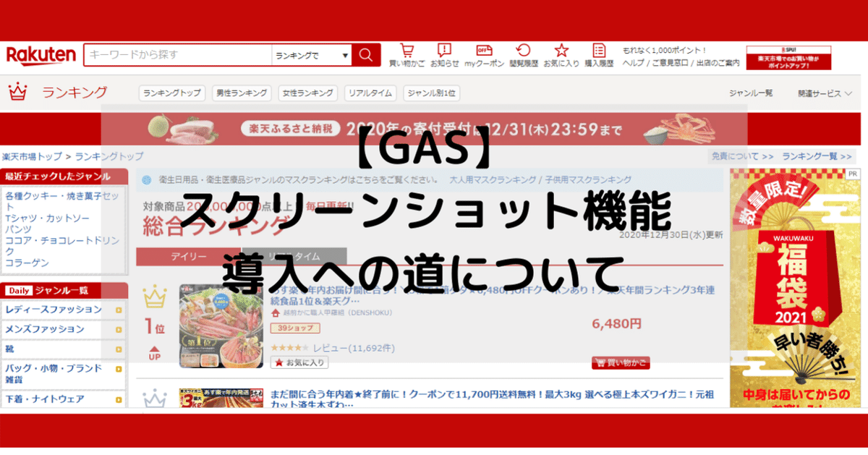Expand the メンズファッション genre arrow
868x455 pixels.
tap(119, 330)
